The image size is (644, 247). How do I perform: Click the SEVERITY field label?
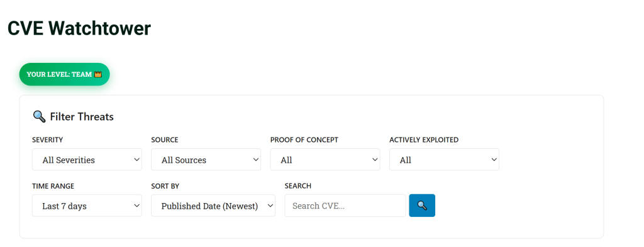48,140
